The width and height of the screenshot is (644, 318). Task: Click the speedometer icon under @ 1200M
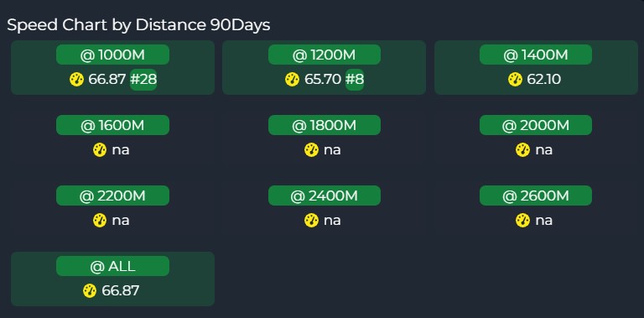[x=292, y=80]
